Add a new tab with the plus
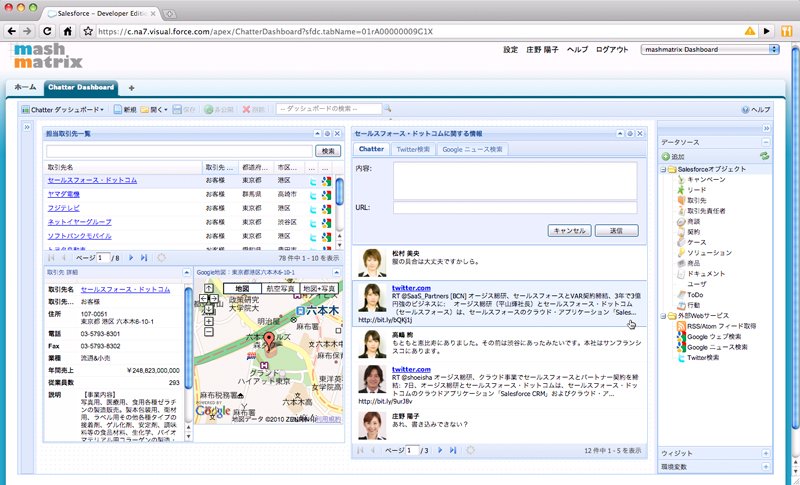800x485 pixels. pyautogui.click(x=131, y=88)
